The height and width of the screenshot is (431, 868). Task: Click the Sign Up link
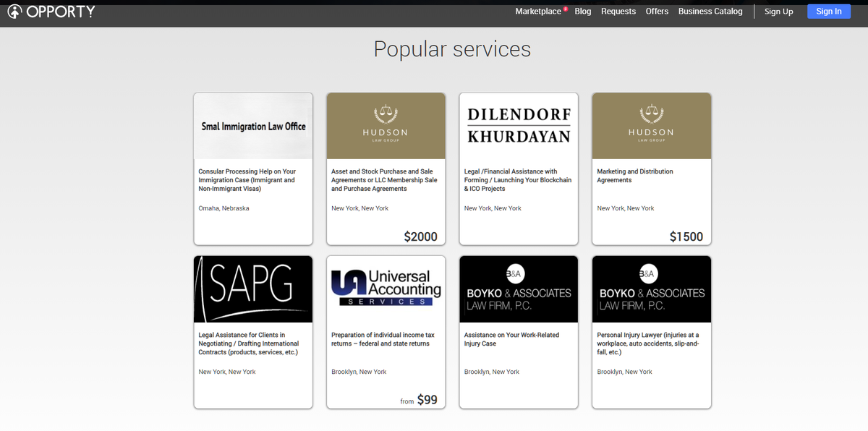[779, 12]
